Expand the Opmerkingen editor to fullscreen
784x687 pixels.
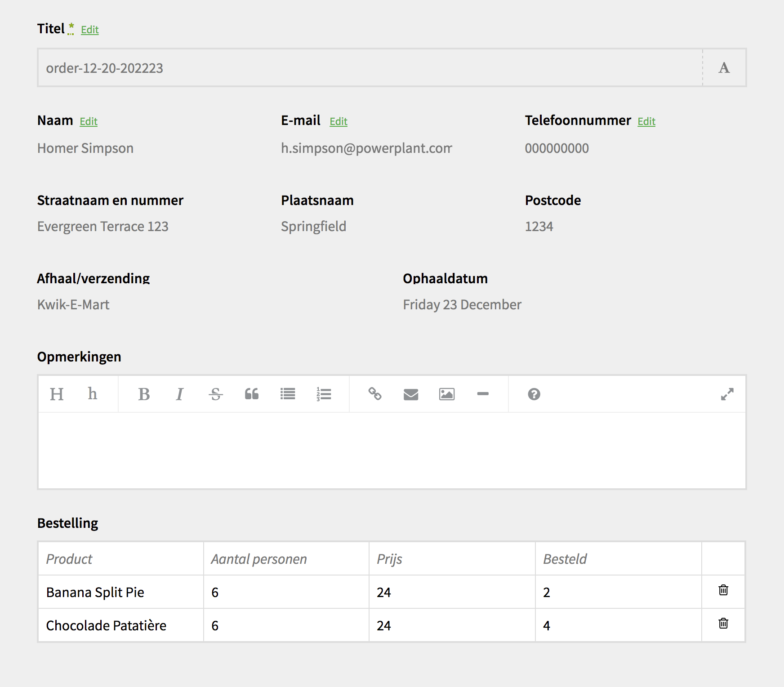[727, 394]
